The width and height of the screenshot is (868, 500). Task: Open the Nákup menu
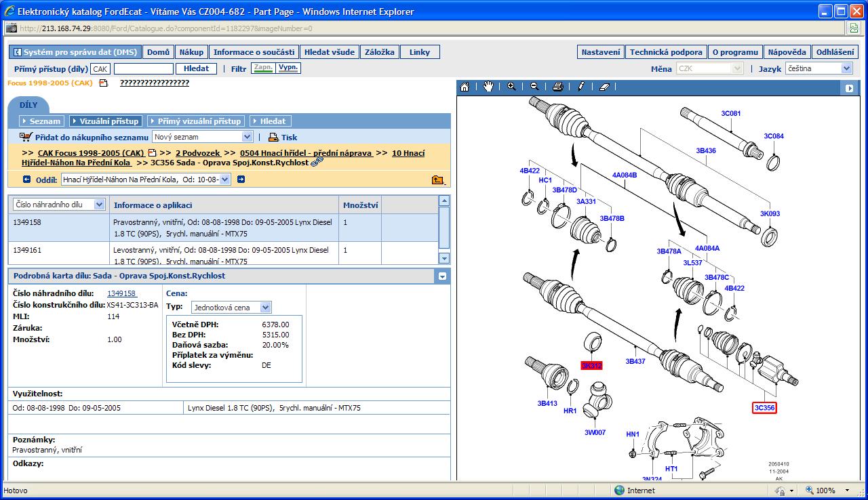coord(191,52)
